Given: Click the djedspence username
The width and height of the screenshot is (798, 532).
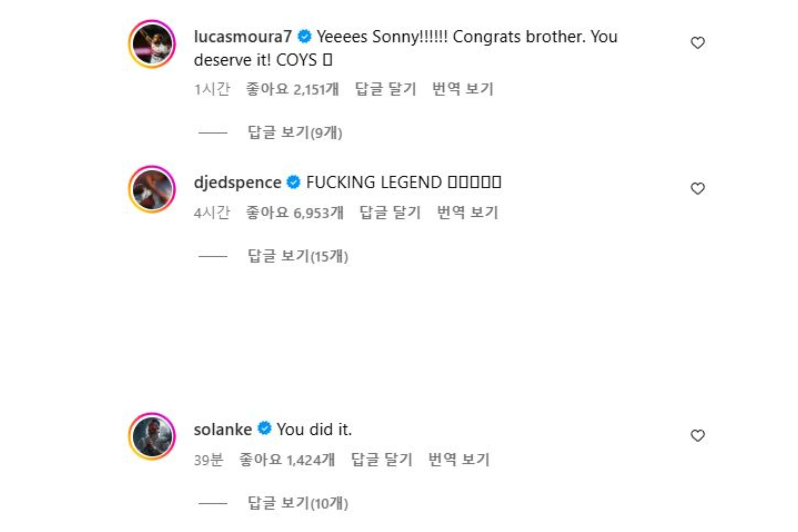Looking at the screenshot, I should pyautogui.click(x=237, y=183).
